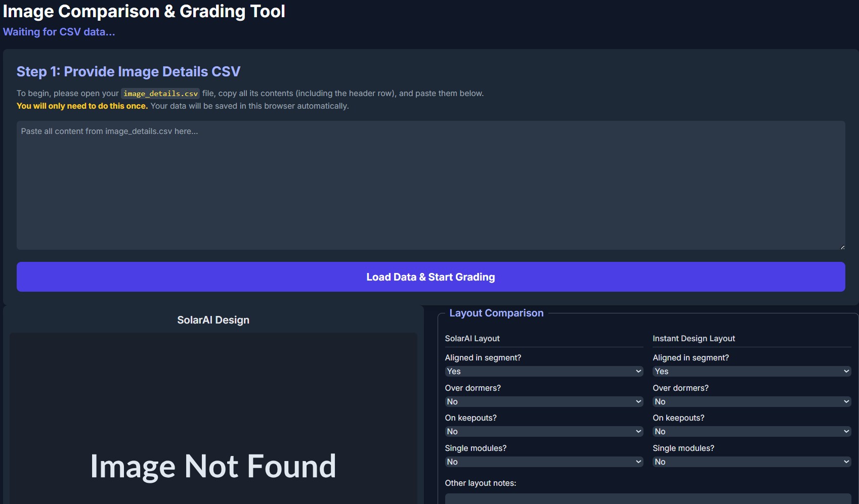Expand Instant Design 'Single modules?' dropdown
The height and width of the screenshot is (504, 859).
tap(751, 462)
